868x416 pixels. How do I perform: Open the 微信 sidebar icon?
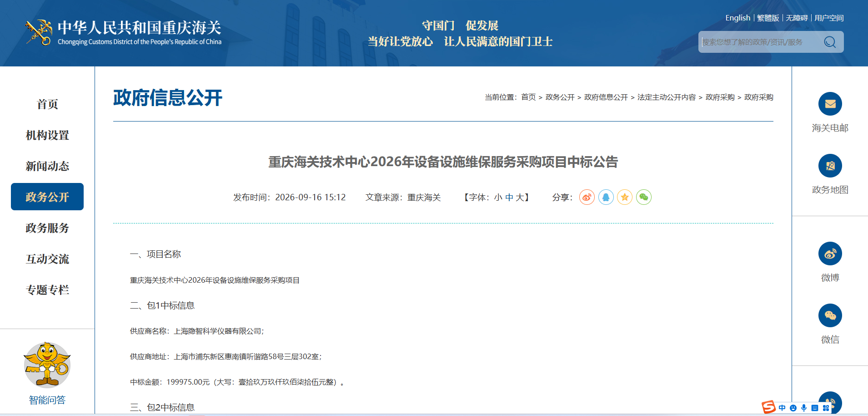(830, 315)
